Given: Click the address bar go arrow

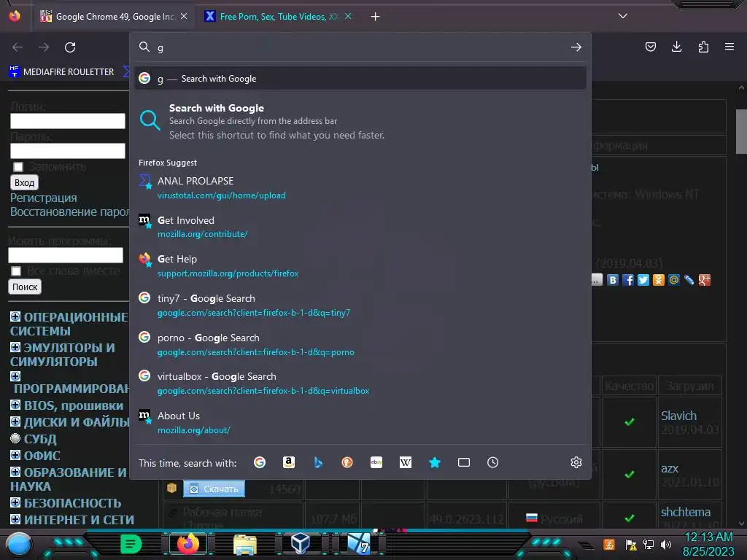Looking at the screenshot, I should click(x=576, y=47).
